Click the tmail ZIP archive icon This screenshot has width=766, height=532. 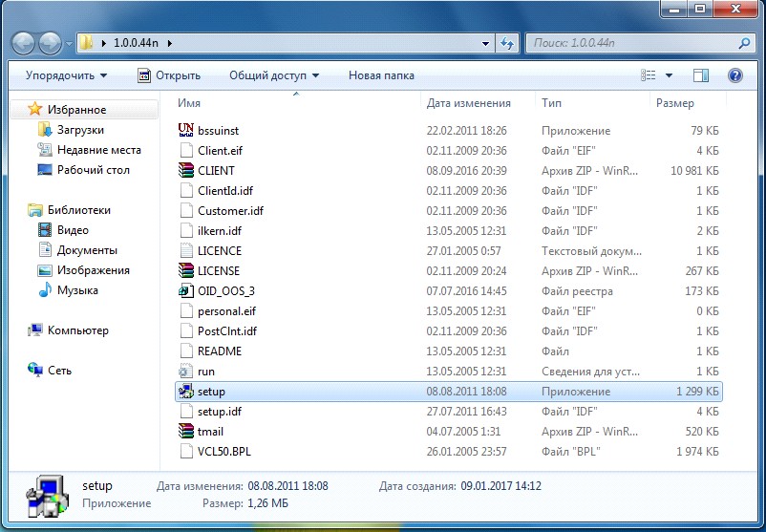pos(186,432)
